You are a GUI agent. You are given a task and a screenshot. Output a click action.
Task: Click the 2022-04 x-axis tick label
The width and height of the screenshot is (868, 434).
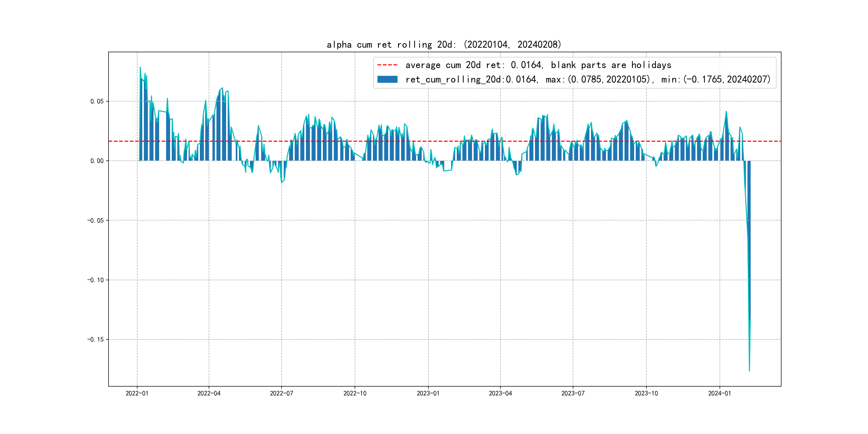point(209,393)
